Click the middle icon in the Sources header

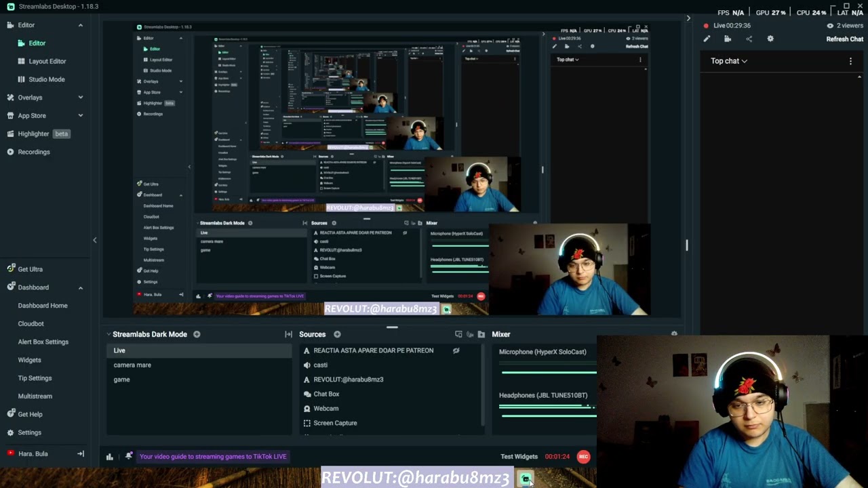(470, 334)
